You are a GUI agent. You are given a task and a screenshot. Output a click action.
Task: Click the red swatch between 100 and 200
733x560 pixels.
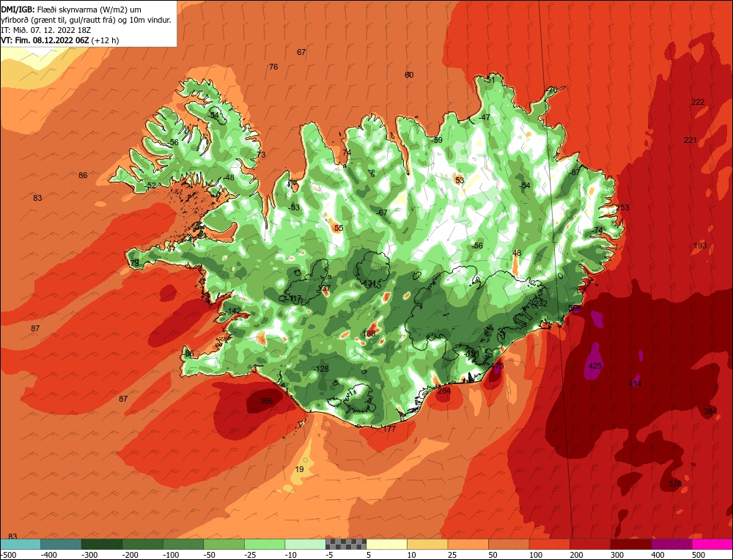click(549, 544)
